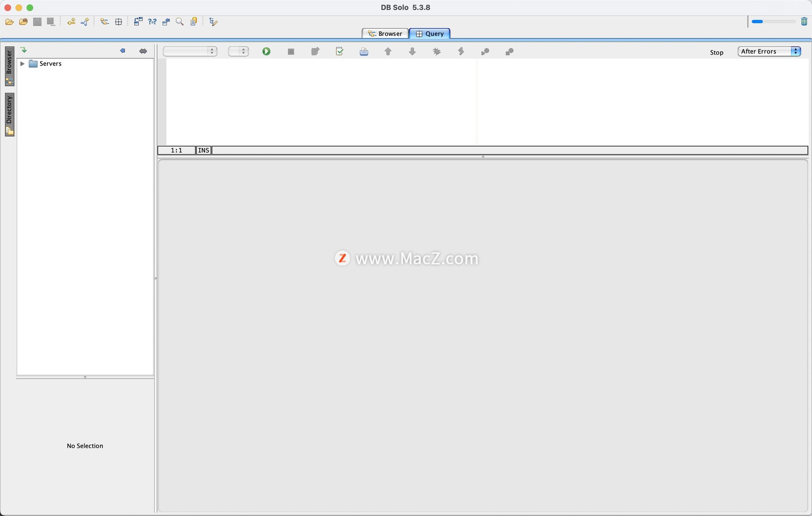Click the blue print results icon
812x516 pixels.
(x=364, y=52)
